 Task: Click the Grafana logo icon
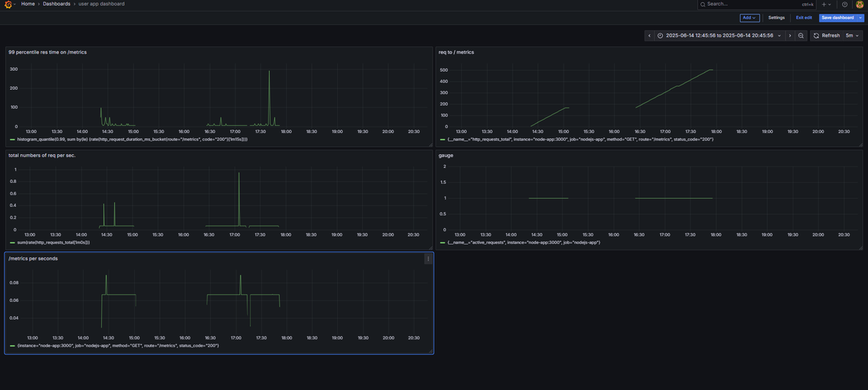(8, 4)
